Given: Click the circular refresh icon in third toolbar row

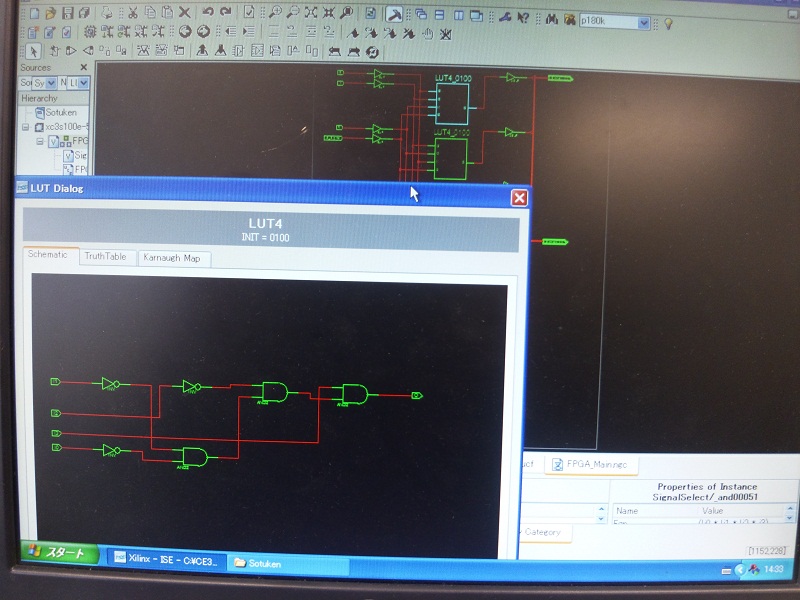Looking at the screenshot, I should tap(372, 52).
